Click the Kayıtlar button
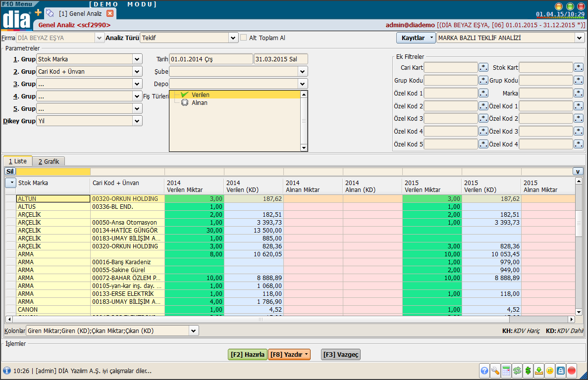This screenshot has width=588, height=380. tap(416, 38)
